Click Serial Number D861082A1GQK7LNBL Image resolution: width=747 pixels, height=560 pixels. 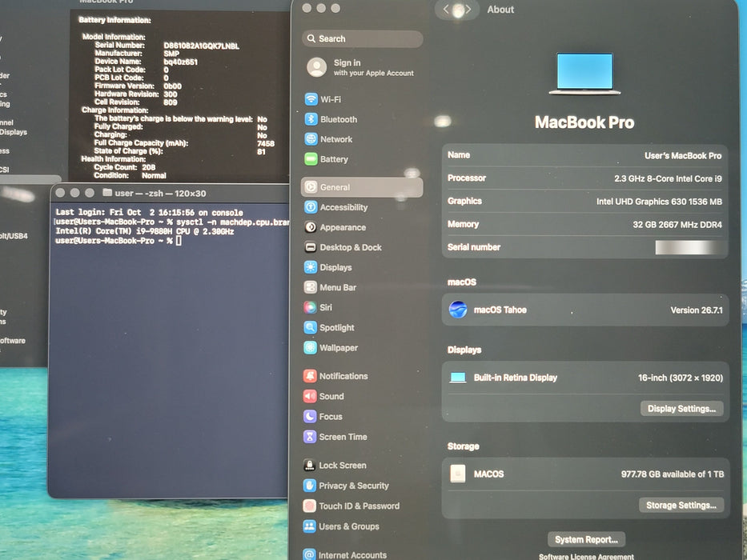pyautogui.click(x=201, y=46)
